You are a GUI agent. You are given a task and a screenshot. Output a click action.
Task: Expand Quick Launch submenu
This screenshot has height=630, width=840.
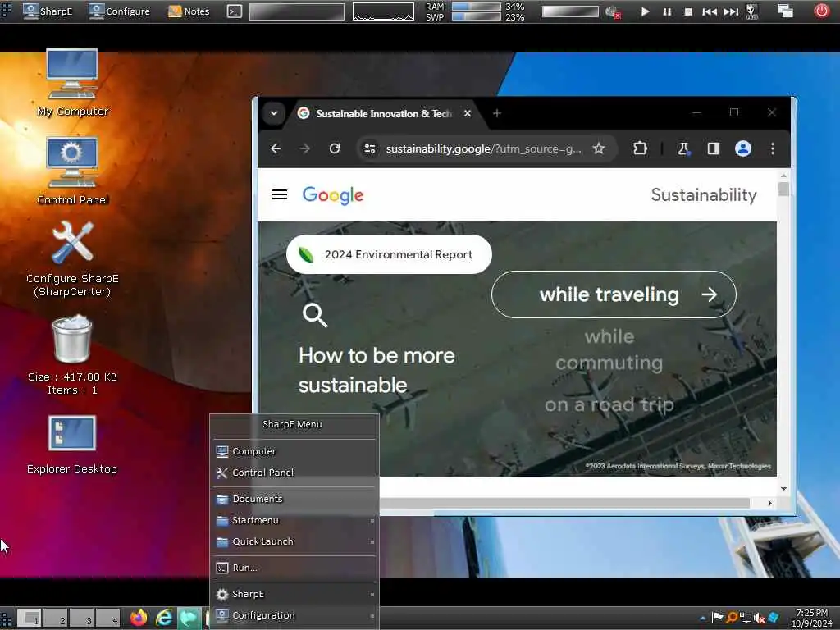point(294,541)
